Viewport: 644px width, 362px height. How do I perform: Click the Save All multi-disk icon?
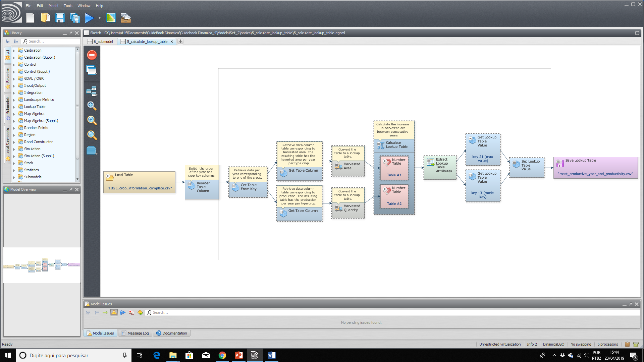coord(74,18)
